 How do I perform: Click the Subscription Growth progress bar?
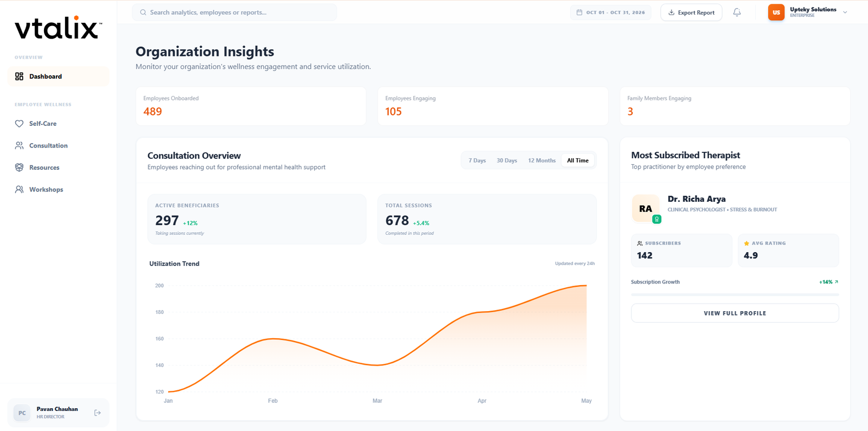pyautogui.click(x=735, y=294)
